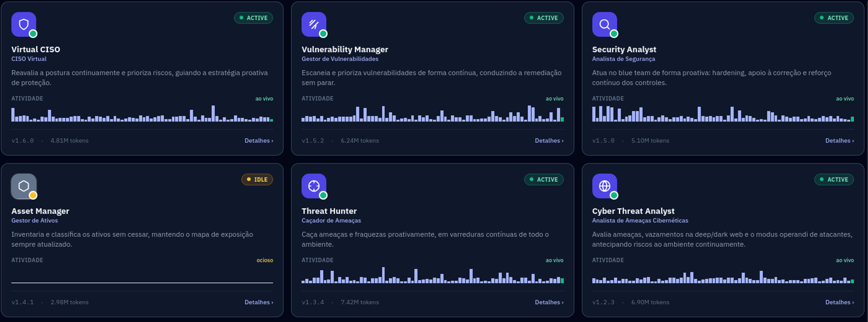Open Detalhes for Virtual CISO
The width and height of the screenshot is (868, 322).
(x=259, y=141)
